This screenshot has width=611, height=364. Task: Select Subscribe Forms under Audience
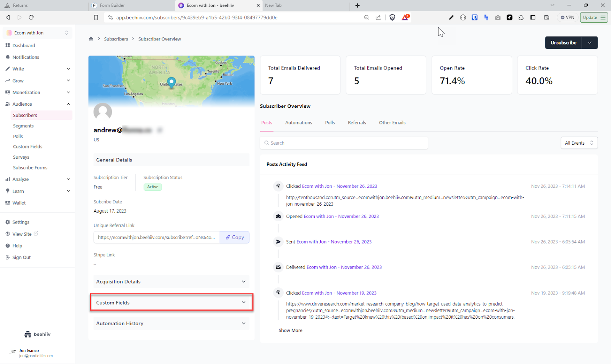coord(30,168)
